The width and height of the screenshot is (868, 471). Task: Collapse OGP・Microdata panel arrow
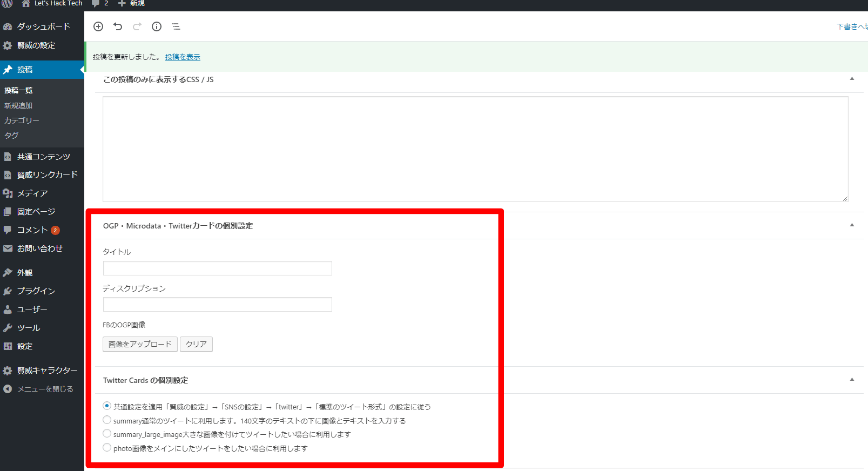click(852, 225)
